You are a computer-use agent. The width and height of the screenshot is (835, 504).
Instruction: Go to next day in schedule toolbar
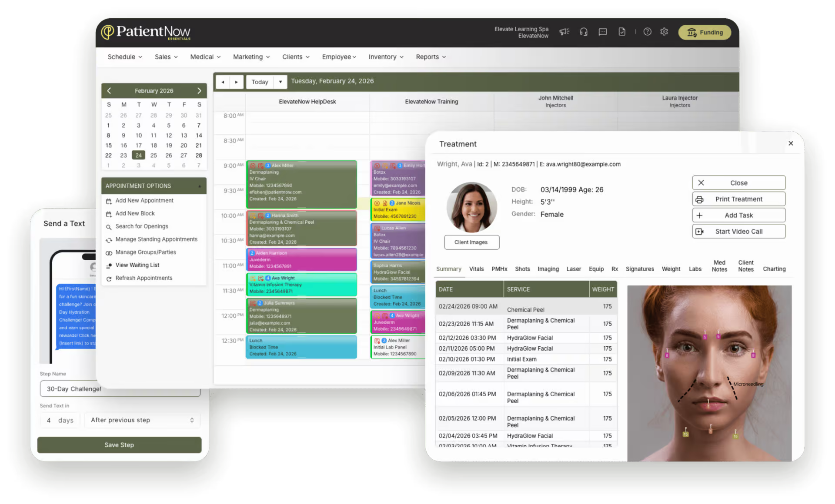coord(236,82)
